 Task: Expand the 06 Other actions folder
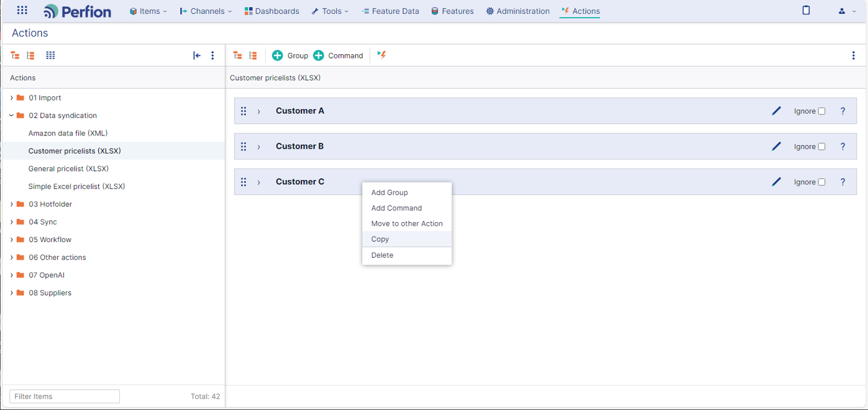(11, 257)
